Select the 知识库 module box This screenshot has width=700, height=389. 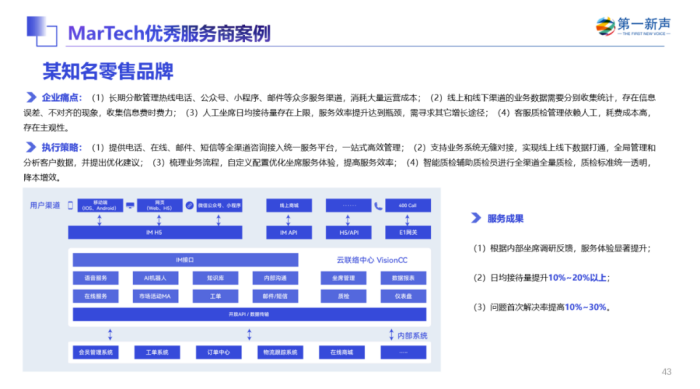pyautogui.click(x=215, y=278)
